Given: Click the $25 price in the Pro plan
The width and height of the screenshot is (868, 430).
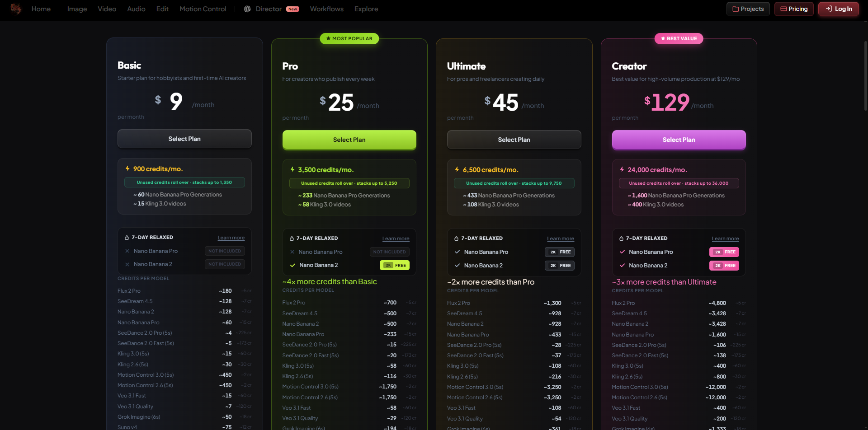Looking at the screenshot, I should (337, 103).
